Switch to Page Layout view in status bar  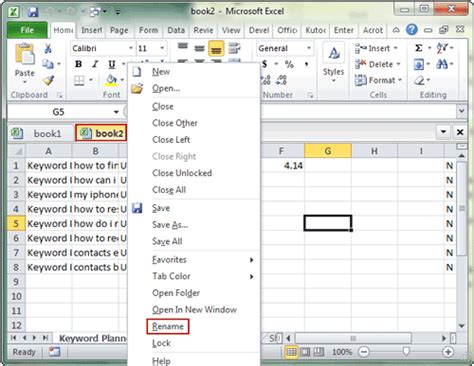point(305,352)
